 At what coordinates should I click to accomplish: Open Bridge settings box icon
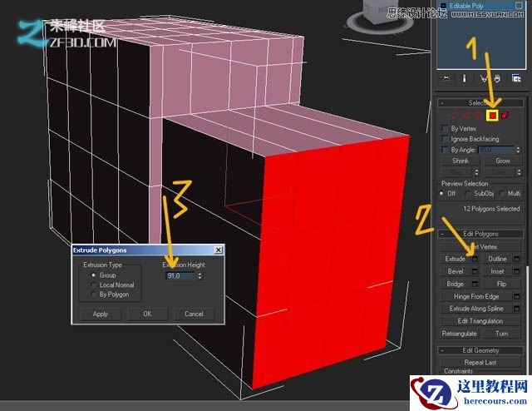[x=475, y=284]
